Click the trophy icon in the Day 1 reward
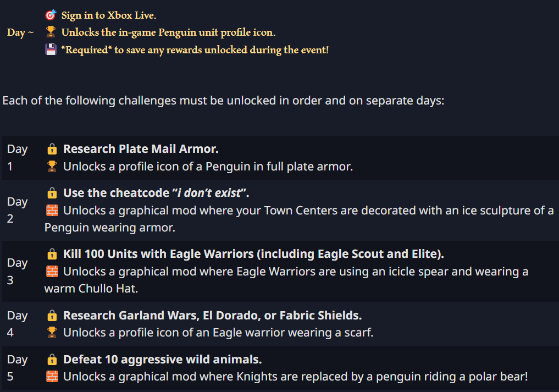The height and width of the screenshot is (392, 559). (52, 166)
